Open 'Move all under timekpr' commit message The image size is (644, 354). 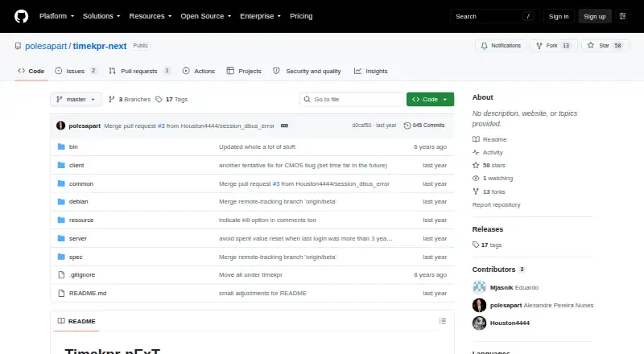pyautogui.click(x=250, y=274)
